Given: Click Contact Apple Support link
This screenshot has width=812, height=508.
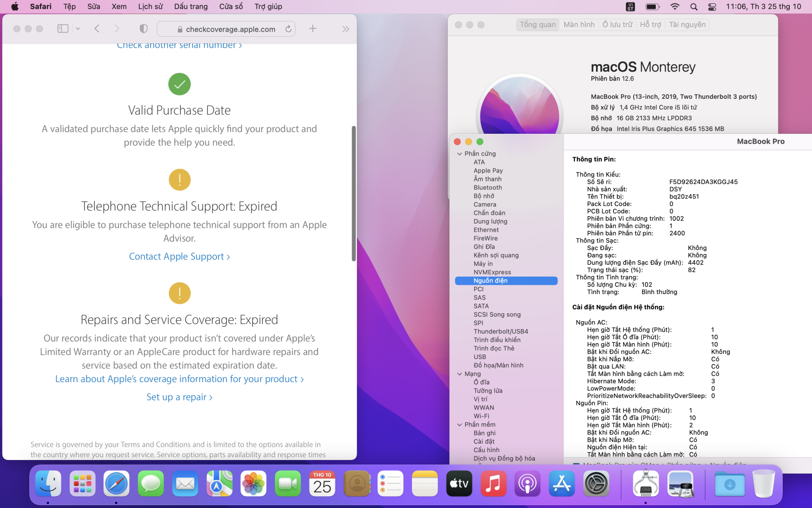Looking at the screenshot, I should pos(179,256).
